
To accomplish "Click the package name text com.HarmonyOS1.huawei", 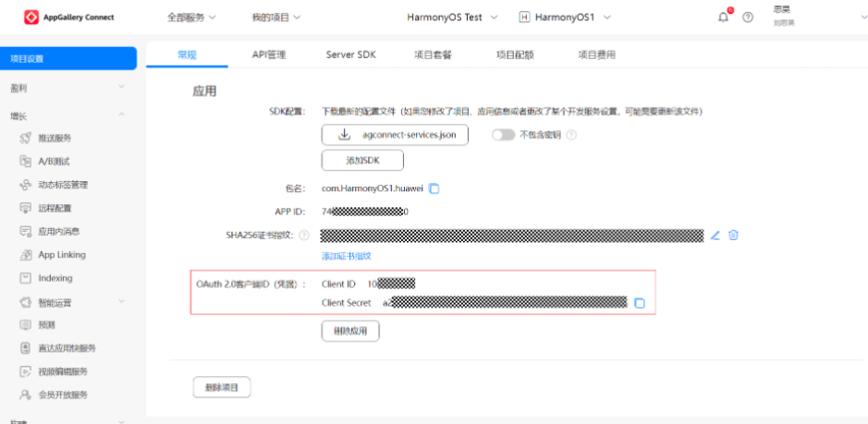I will 373,188.
